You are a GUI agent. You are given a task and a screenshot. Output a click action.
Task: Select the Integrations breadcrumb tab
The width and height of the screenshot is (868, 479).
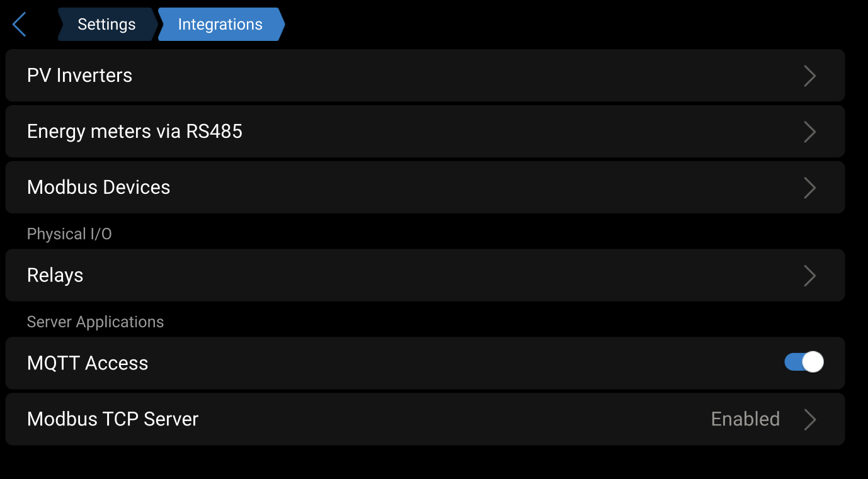(220, 25)
